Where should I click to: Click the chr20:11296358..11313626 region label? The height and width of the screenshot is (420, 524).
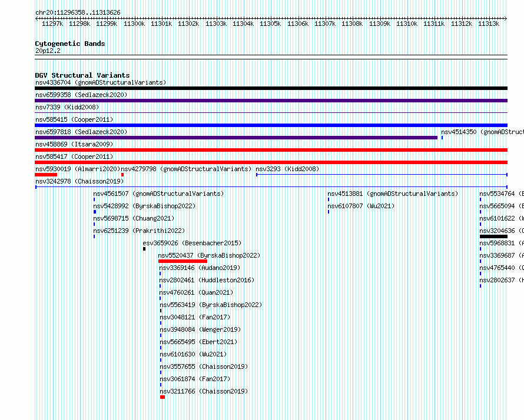tap(78, 12)
